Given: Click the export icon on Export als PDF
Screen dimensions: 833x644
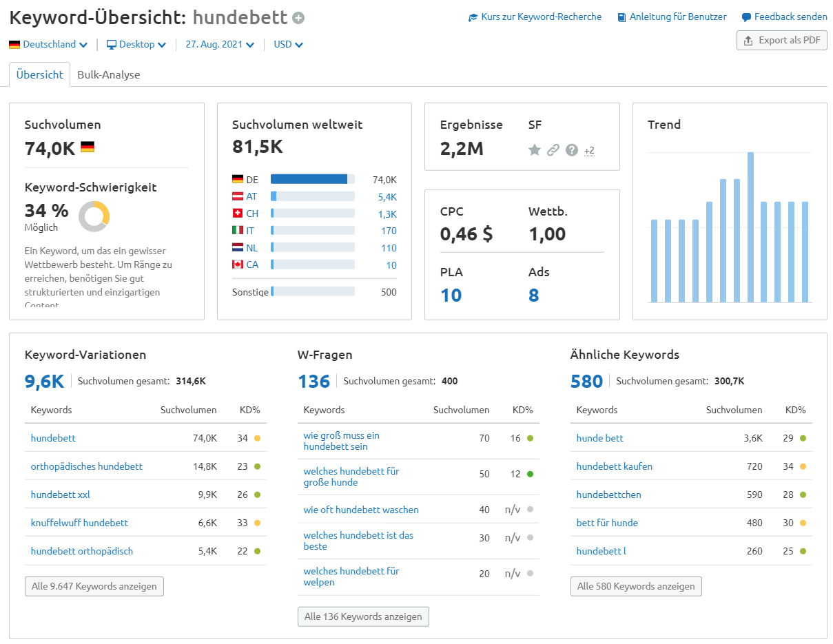Looking at the screenshot, I should tap(747, 40).
